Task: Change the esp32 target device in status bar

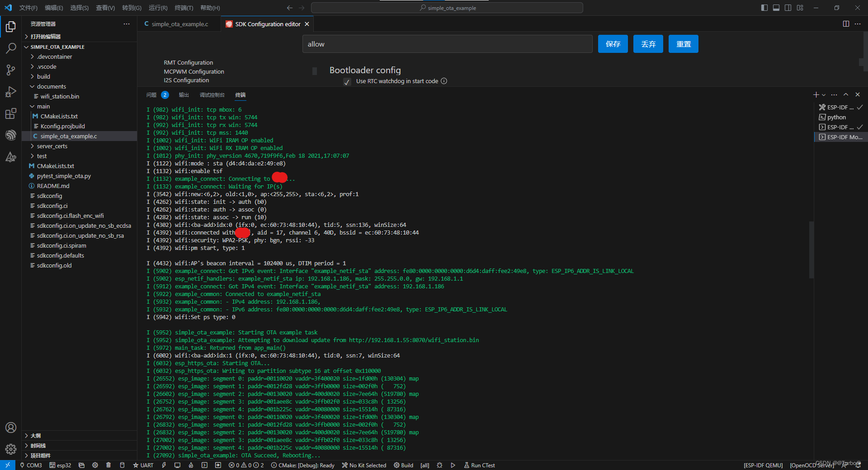Action: (61, 465)
